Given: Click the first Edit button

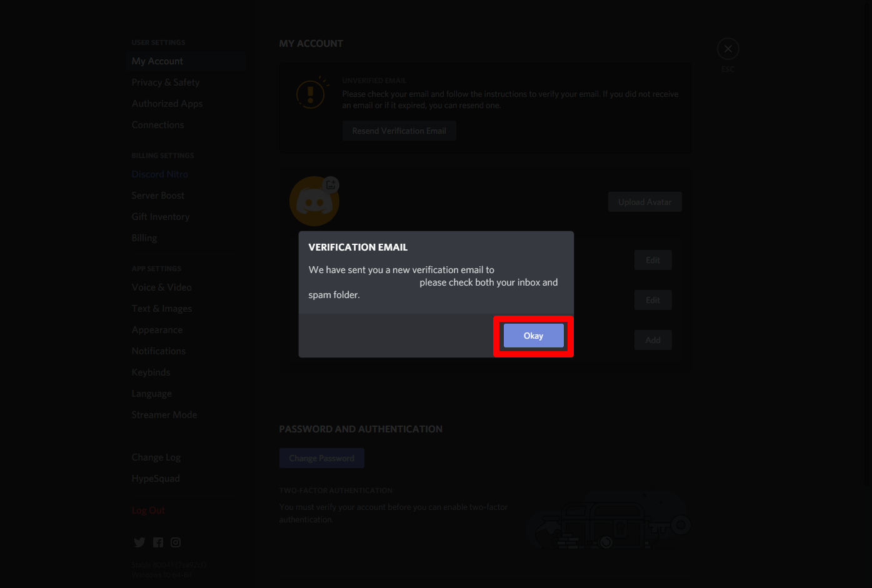Looking at the screenshot, I should (653, 260).
